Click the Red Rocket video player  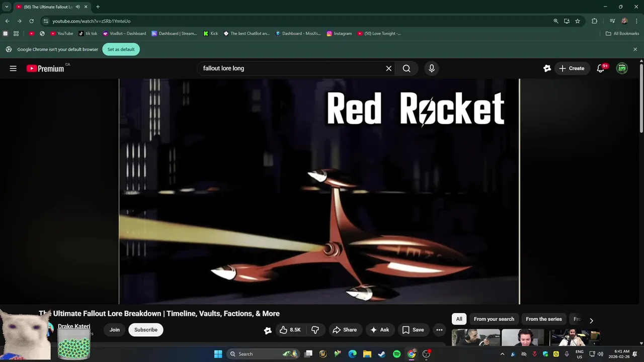[319, 192]
